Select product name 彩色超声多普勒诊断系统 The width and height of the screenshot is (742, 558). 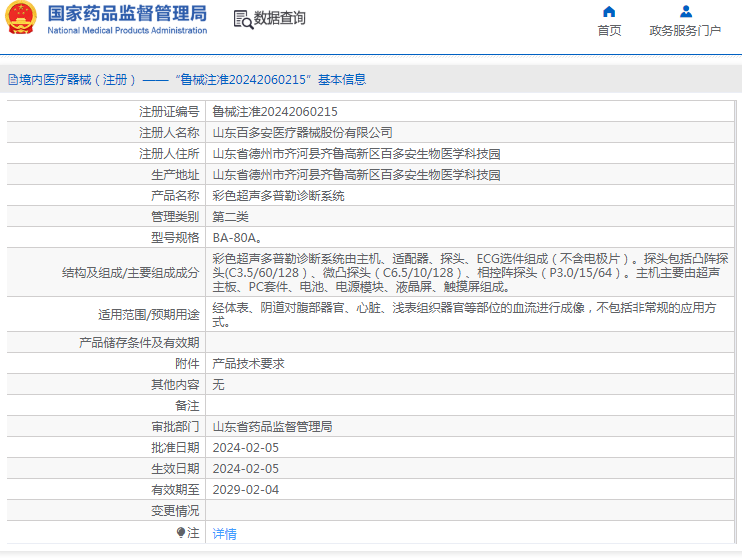tap(278, 195)
